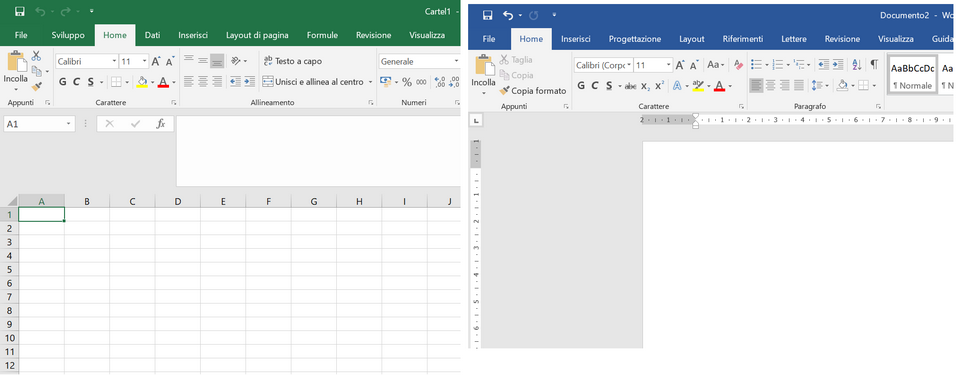Image resolution: width=965 pixels, height=376 pixels.
Task: Toggle Italic (C) in Word
Action: [595, 86]
